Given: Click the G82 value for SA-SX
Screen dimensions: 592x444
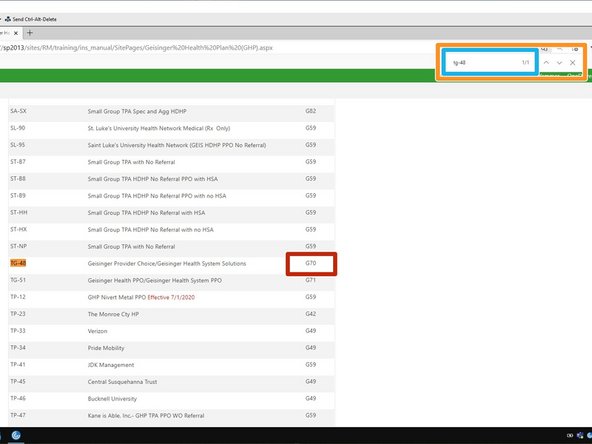Looking at the screenshot, I should [311, 111].
